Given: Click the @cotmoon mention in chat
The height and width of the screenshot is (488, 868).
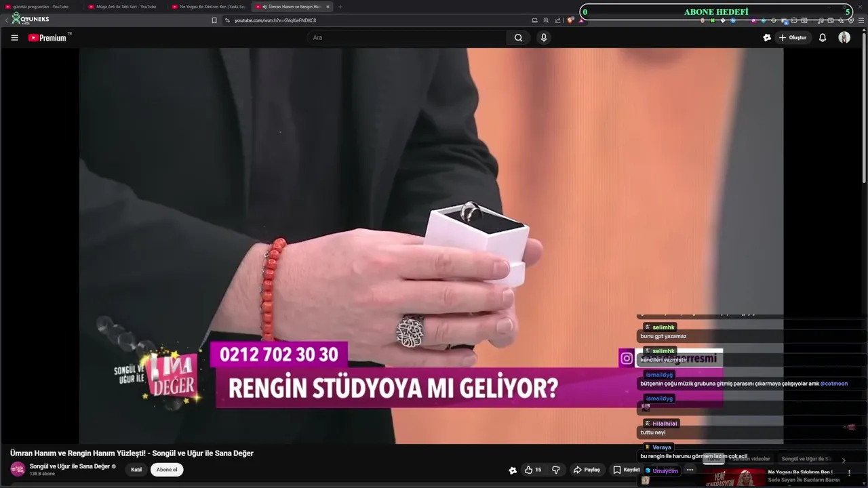Looking at the screenshot, I should 834,384.
